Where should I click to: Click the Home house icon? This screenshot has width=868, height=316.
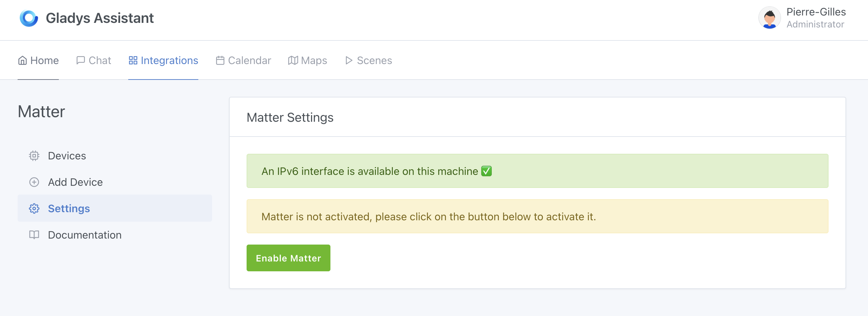pos(23,61)
